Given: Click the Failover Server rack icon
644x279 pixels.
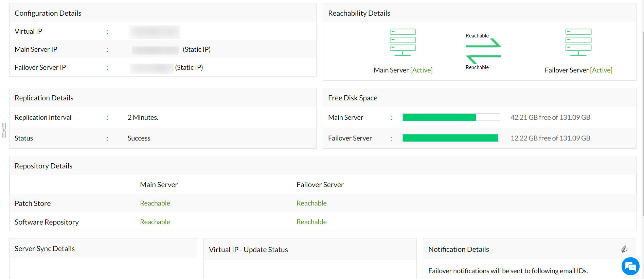Looking at the screenshot, I should [x=578, y=42].
